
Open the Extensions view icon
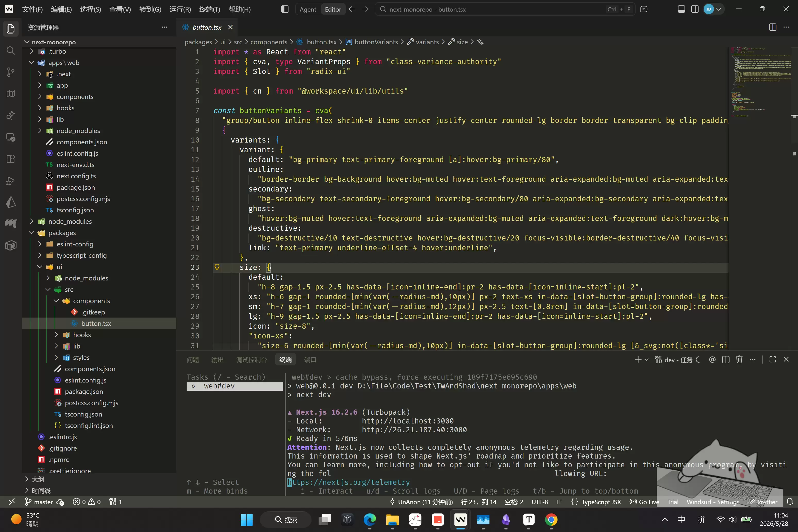click(11, 159)
